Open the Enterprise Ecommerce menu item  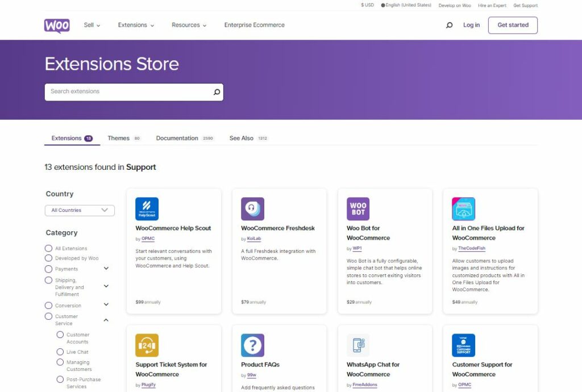[x=254, y=25]
